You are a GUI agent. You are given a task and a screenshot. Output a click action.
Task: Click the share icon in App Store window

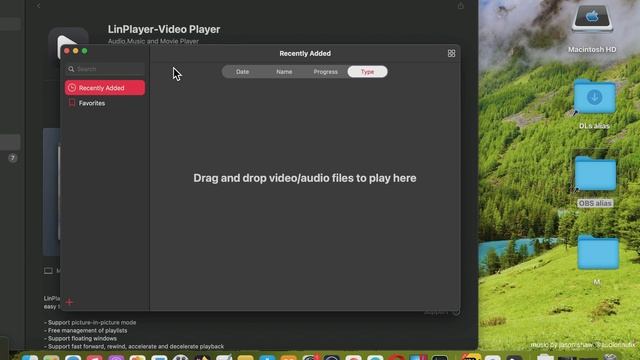(x=460, y=6)
